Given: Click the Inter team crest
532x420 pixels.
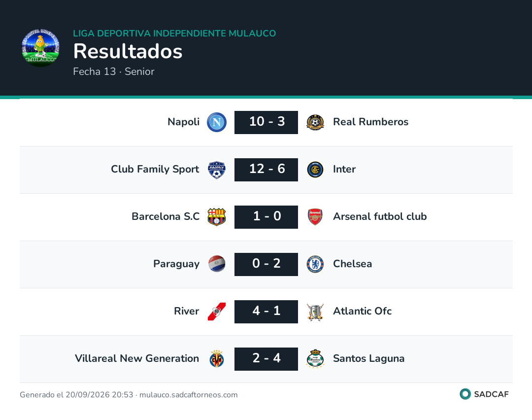Looking at the screenshot, I should coord(315,170).
